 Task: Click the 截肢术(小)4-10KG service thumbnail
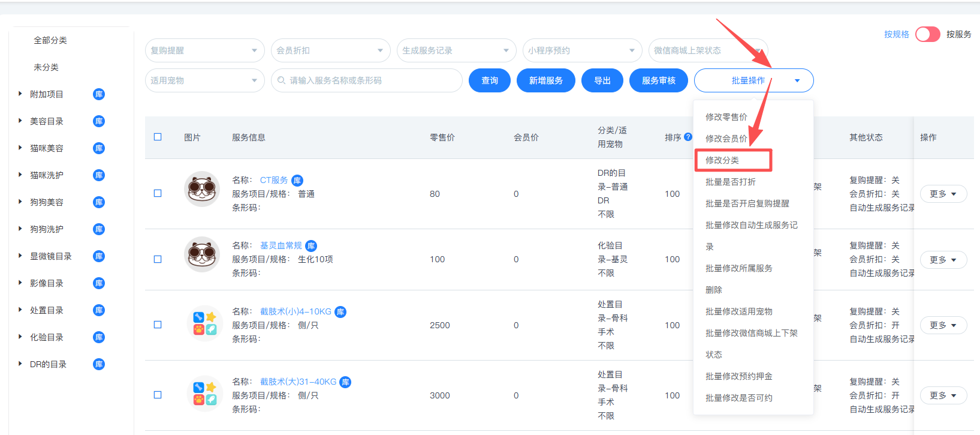[204, 324]
